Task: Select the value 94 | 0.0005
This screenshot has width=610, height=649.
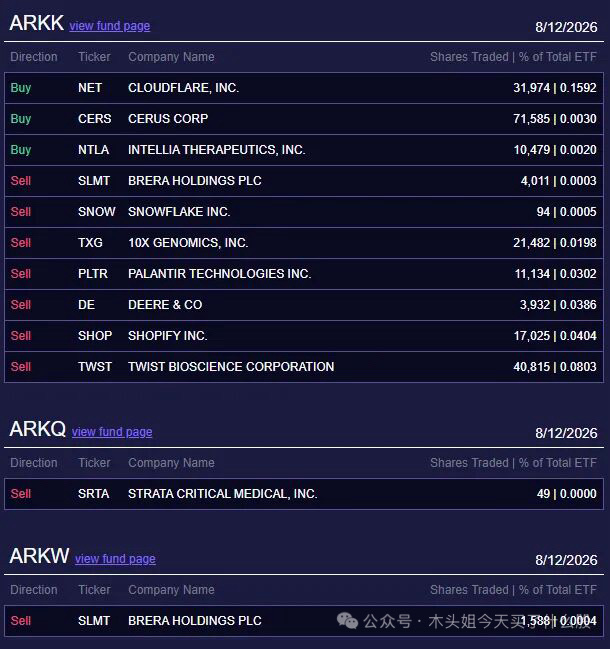Action: [567, 212]
